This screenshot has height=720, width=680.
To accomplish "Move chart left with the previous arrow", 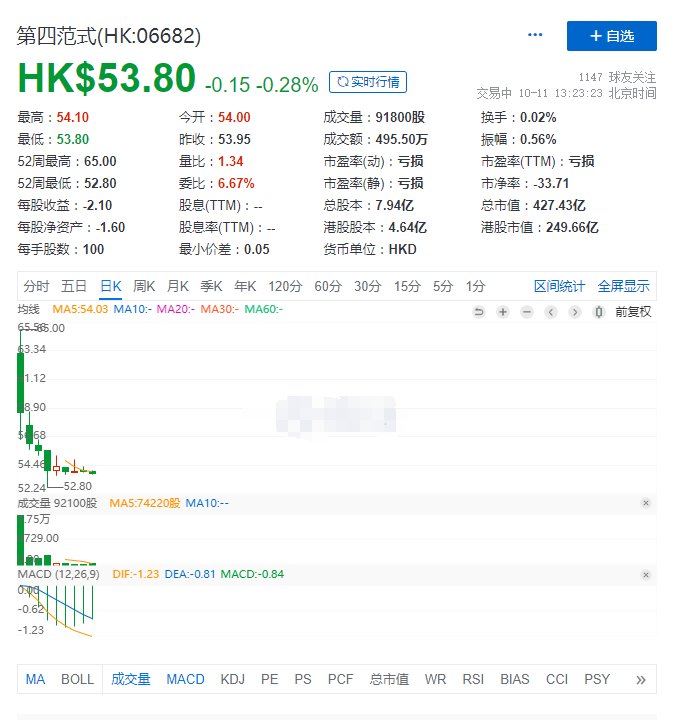I will tap(551, 312).
